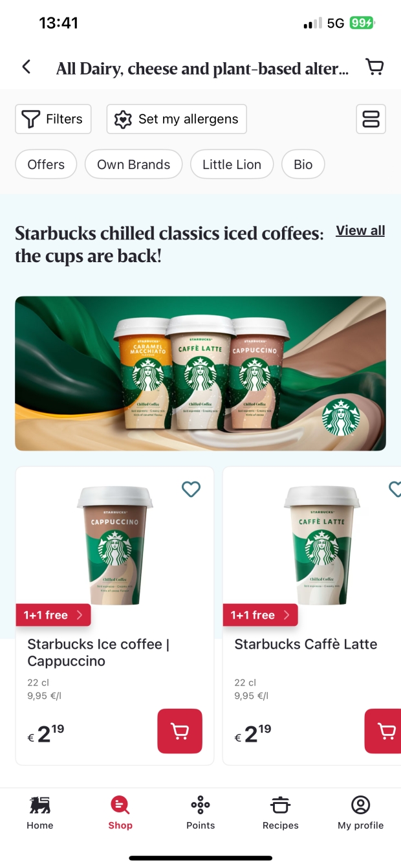The width and height of the screenshot is (401, 868).
Task: Favorite the Starbucks Cappuccino with heart icon
Action: tap(191, 489)
